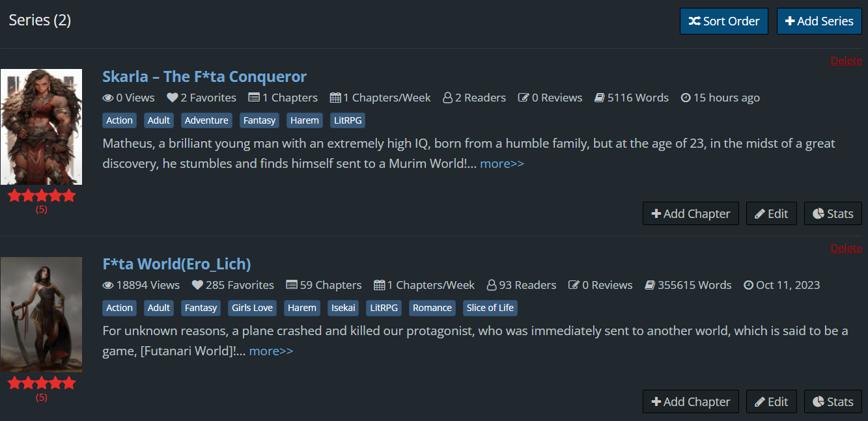Add Chapter to Skarla series
The image size is (868, 421).
[690, 213]
